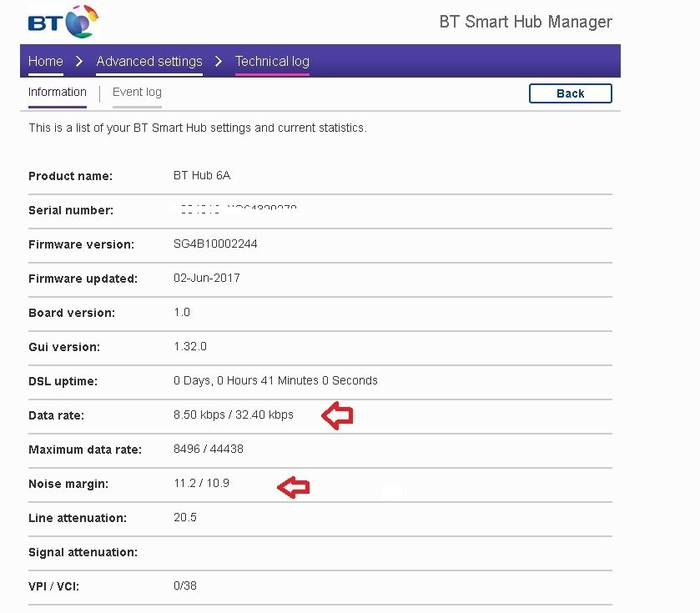Click the Signal attenuation label

[x=83, y=552]
